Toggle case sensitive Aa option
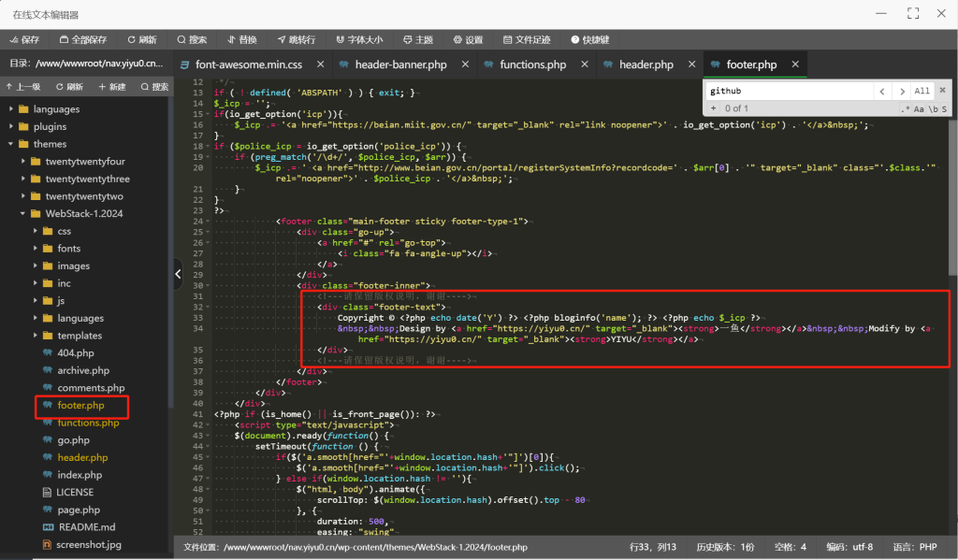Image resolution: width=958 pixels, height=560 pixels. click(919, 108)
